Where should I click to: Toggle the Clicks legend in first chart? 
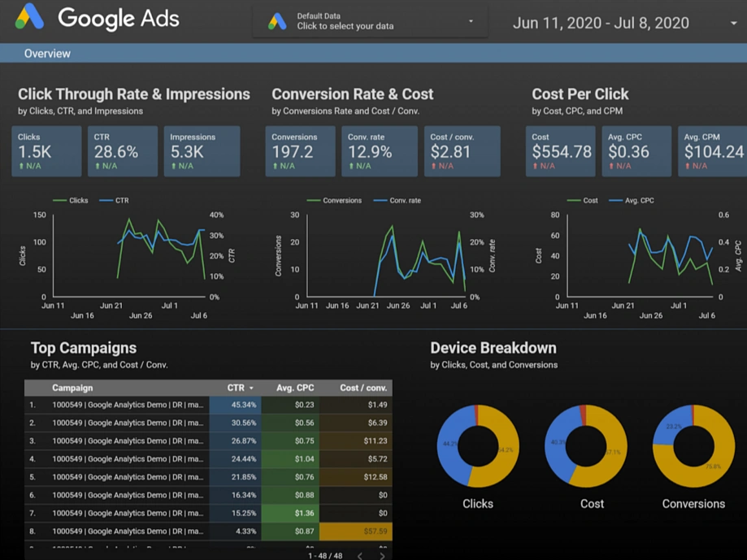(x=71, y=201)
